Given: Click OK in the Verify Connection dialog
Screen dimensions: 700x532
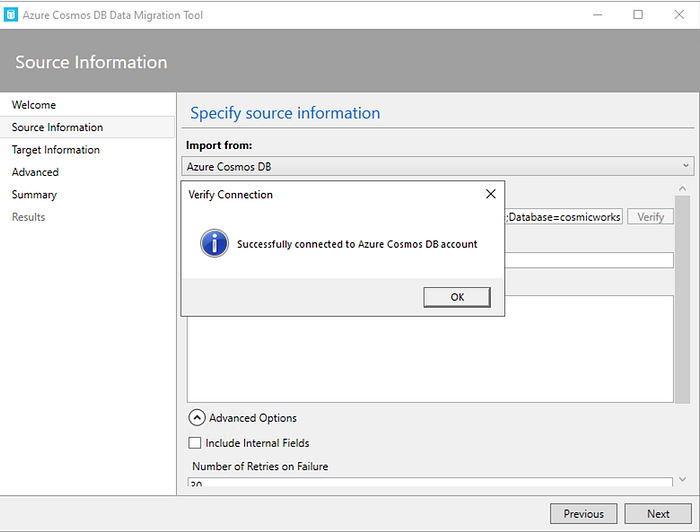Looking at the screenshot, I should coord(457,297).
